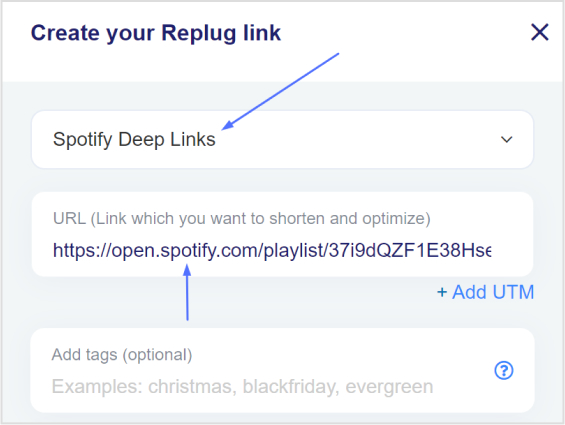The image size is (565, 425).
Task: Click the 'UTM' text in Add UTM
Action: point(513,292)
